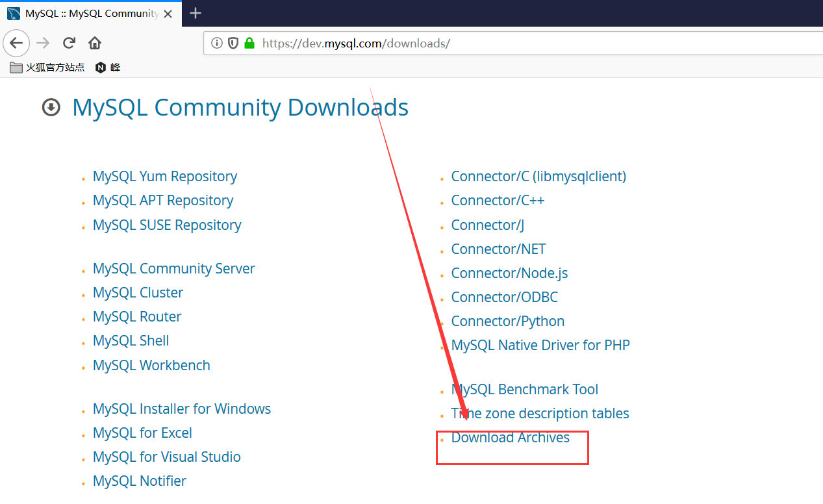Open Connector/ODBC link
The image size is (823, 504).
(x=505, y=297)
